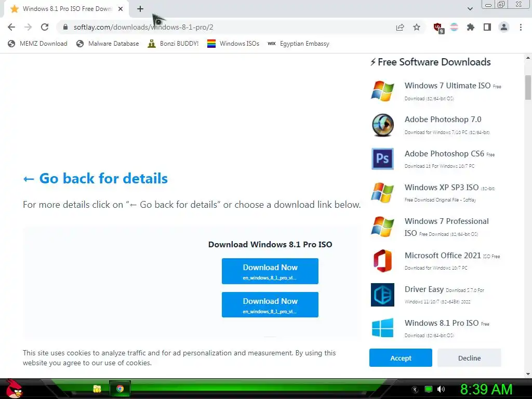
Task: Click the browser forward arrow
Action: tap(28, 27)
